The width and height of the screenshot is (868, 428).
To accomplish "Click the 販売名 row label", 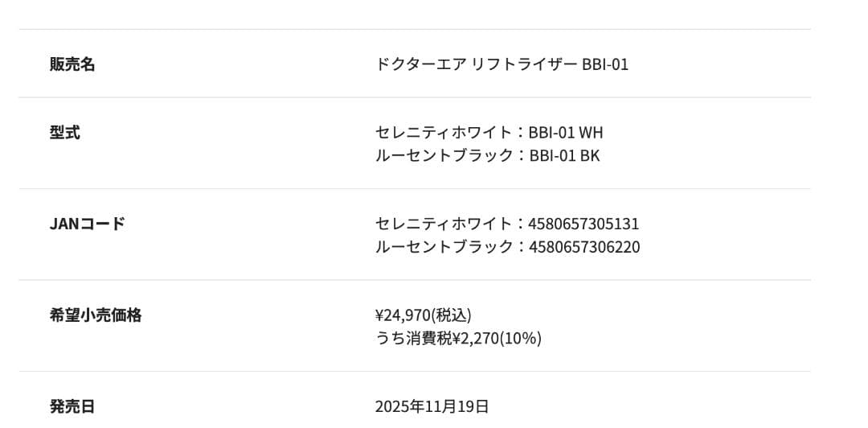I will pos(72,64).
